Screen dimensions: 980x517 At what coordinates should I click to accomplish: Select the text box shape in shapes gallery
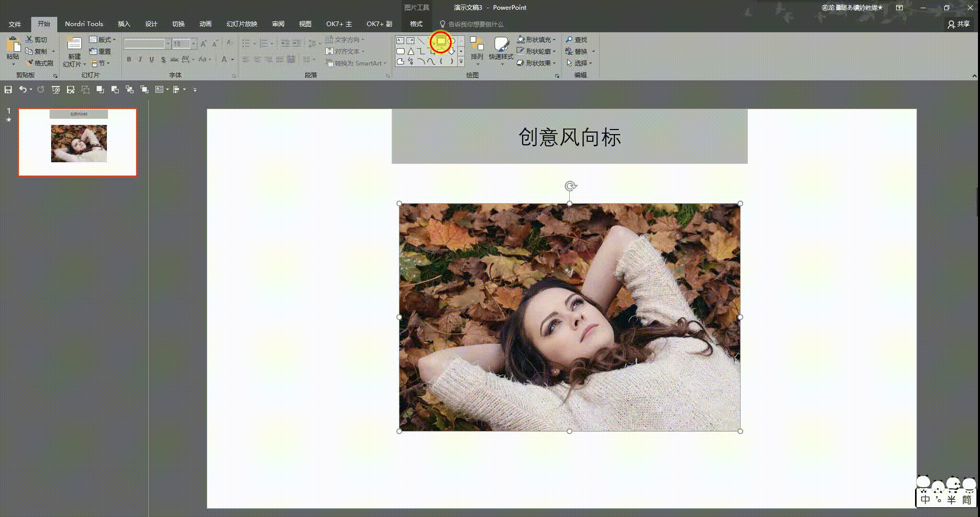pos(400,40)
